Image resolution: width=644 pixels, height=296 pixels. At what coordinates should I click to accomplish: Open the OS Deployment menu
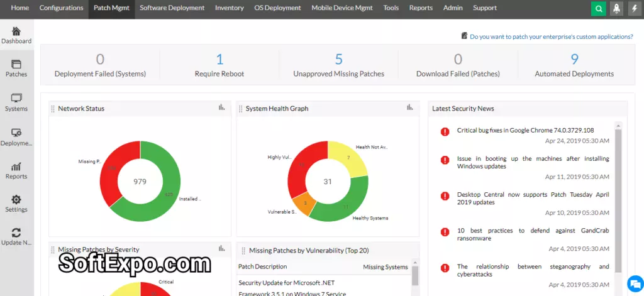pos(277,8)
